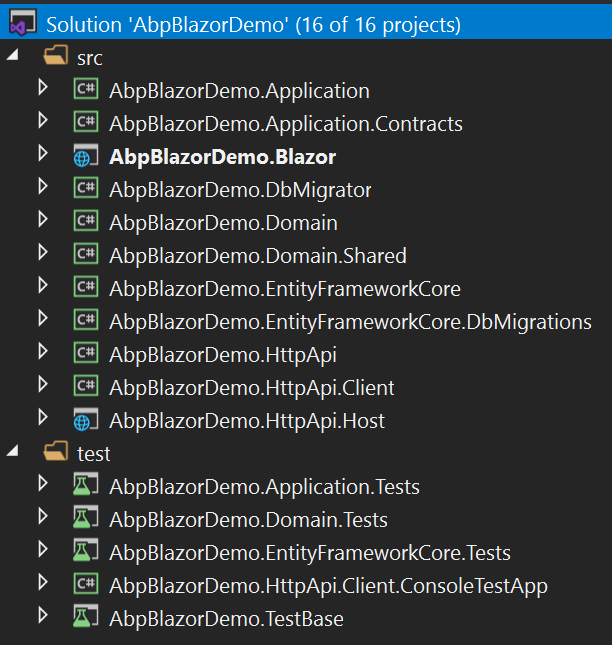Select the AbpBlazorDemo.Domain.Shared project

tap(257, 256)
